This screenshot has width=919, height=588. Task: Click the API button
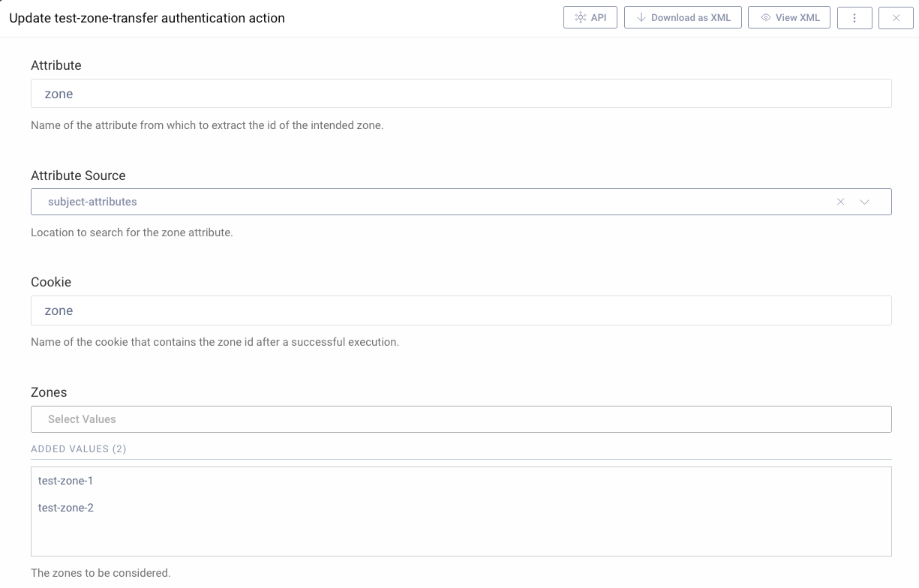(590, 16)
